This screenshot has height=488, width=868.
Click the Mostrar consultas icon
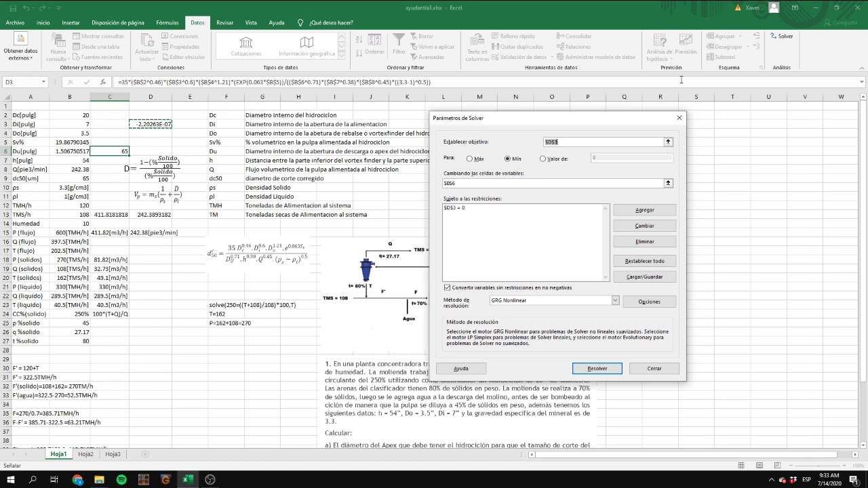click(77, 36)
